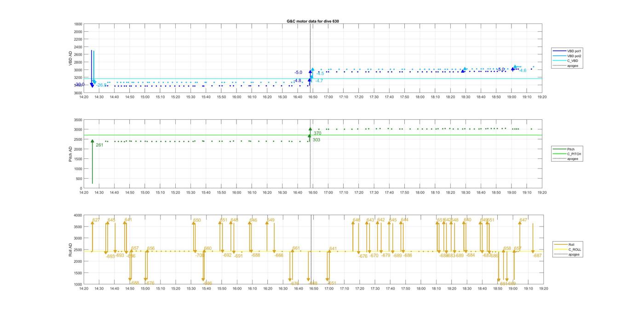
Task: Click the '-684' roll annotation
Action: click(x=471, y=255)
